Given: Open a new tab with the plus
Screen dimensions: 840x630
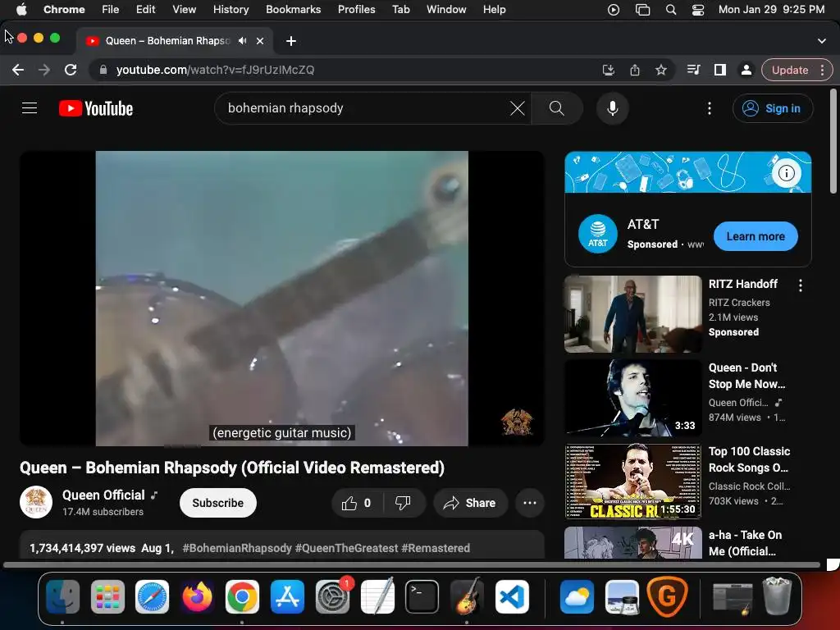Looking at the screenshot, I should (x=291, y=41).
